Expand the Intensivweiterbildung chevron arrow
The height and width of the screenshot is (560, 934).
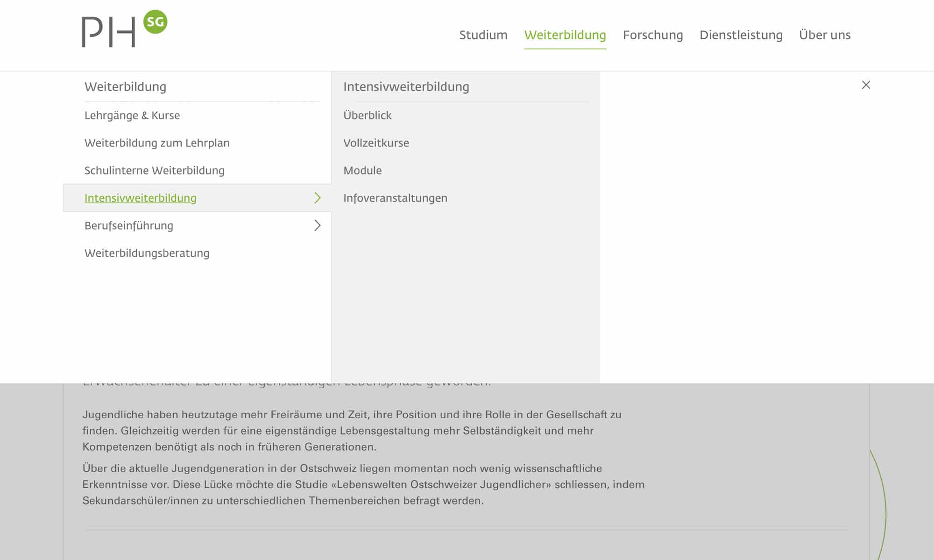point(318,198)
